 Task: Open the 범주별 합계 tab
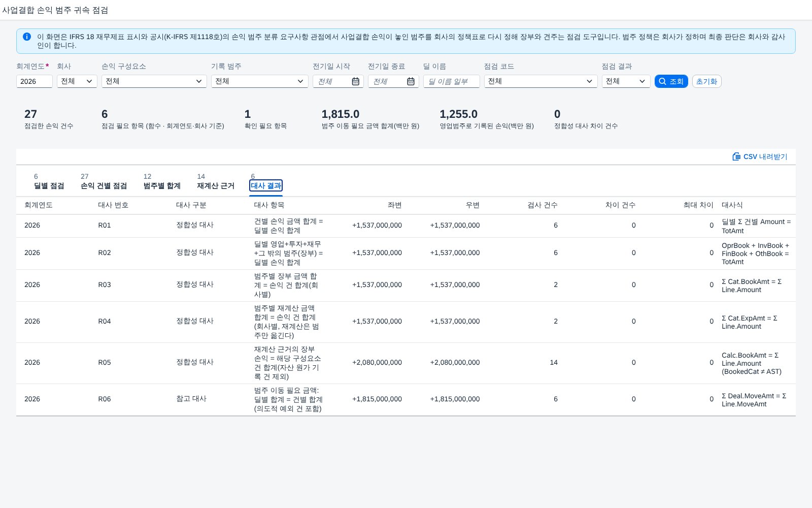[162, 185]
